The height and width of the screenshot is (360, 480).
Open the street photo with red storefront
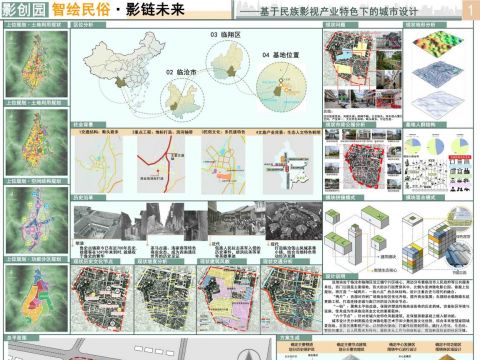389,99
